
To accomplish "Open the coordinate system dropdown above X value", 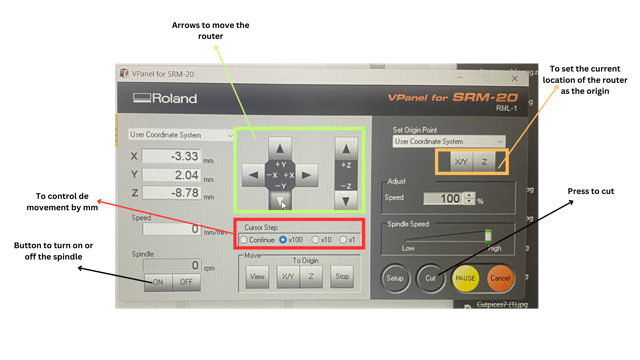I will [181, 135].
